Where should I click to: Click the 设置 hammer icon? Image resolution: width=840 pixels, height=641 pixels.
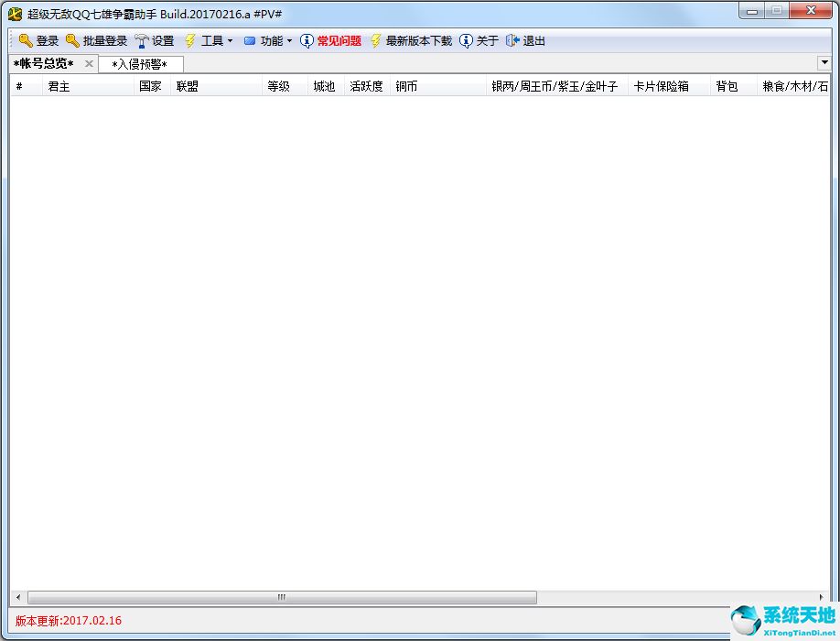[x=142, y=40]
